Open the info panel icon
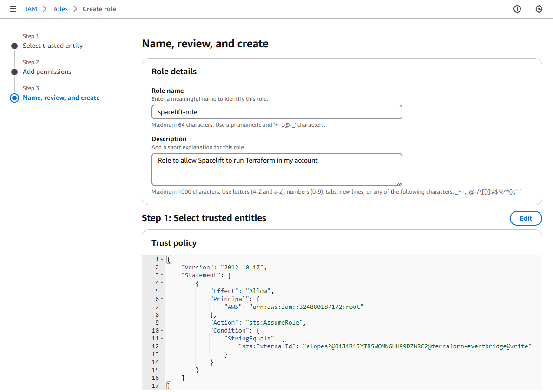The height and width of the screenshot is (392, 553). (517, 9)
